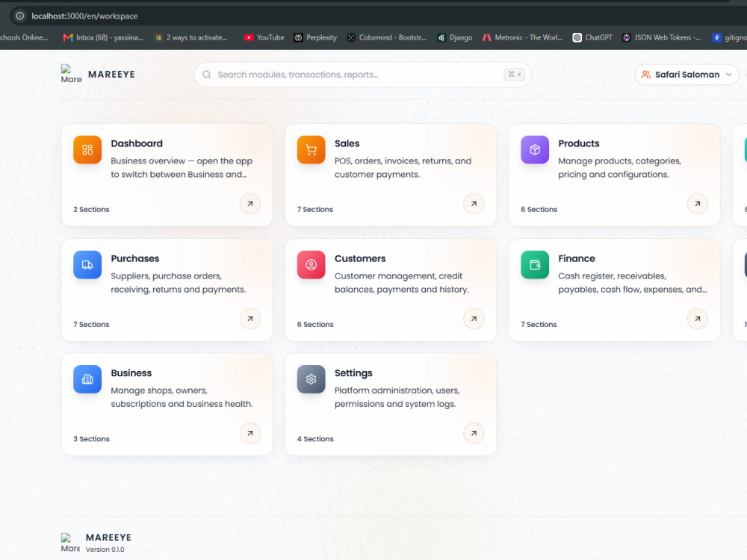Viewport: 747px width, 560px height.
Task: Click the Purchases card title
Action: pyautogui.click(x=134, y=258)
